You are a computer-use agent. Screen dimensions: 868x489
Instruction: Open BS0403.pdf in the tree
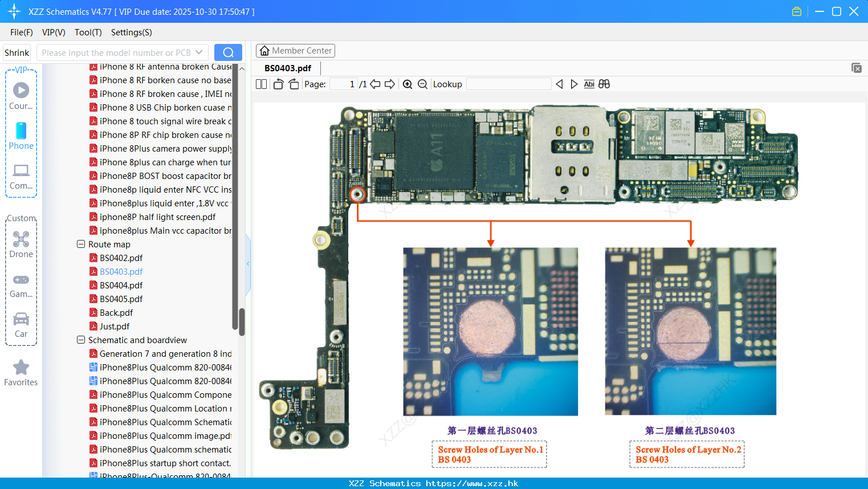coord(121,271)
